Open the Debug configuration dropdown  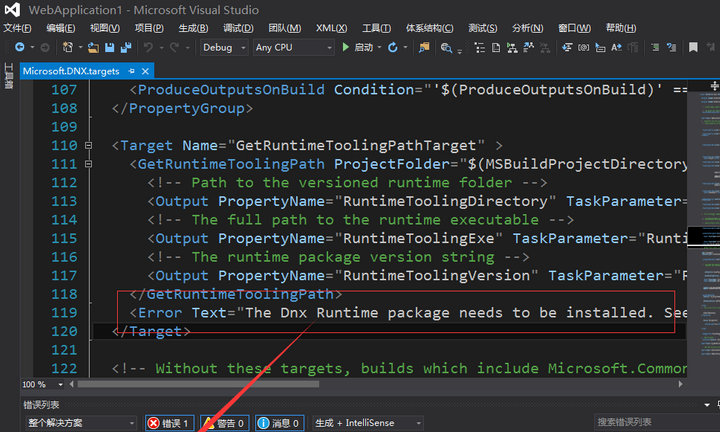tap(224, 47)
